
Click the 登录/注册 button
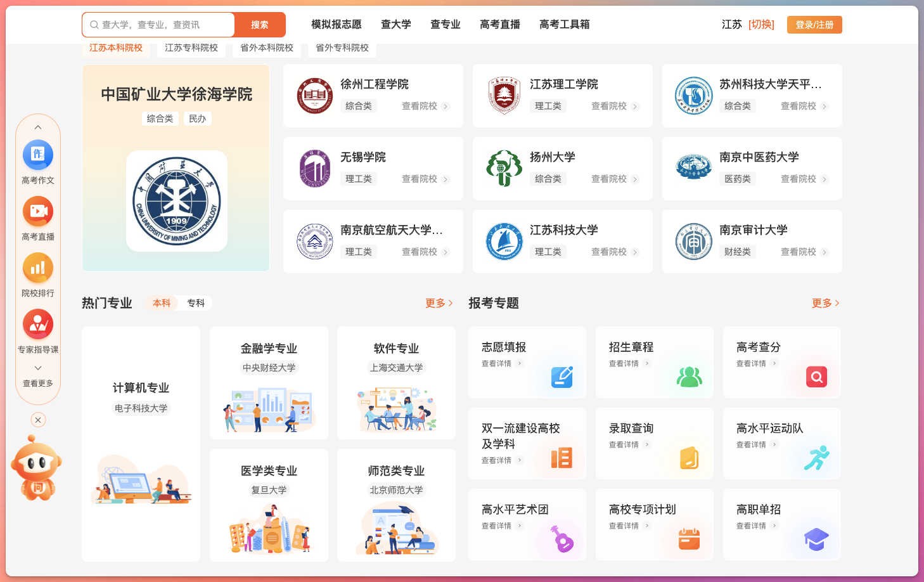[814, 25]
